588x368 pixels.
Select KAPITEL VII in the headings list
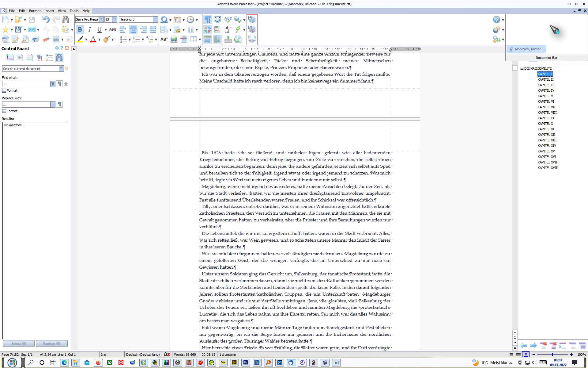click(x=546, y=107)
